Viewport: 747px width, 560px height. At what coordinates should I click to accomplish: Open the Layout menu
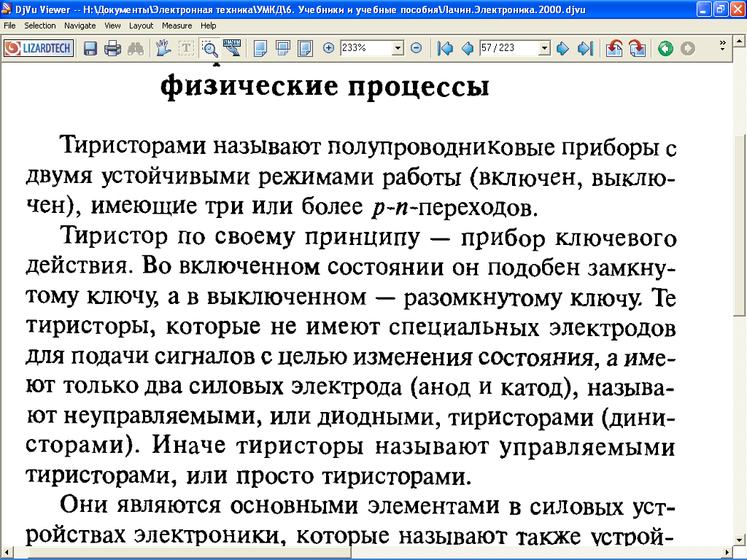click(141, 26)
